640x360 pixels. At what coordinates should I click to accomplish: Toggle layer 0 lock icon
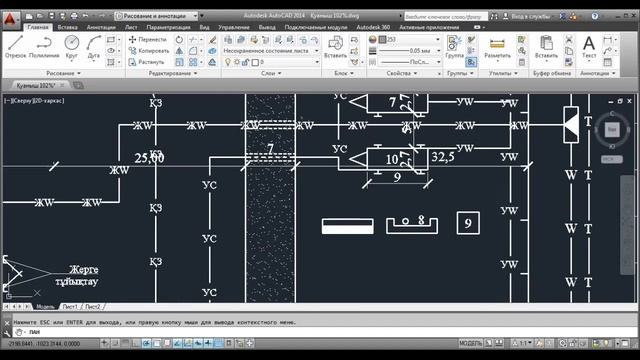pos(245,62)
